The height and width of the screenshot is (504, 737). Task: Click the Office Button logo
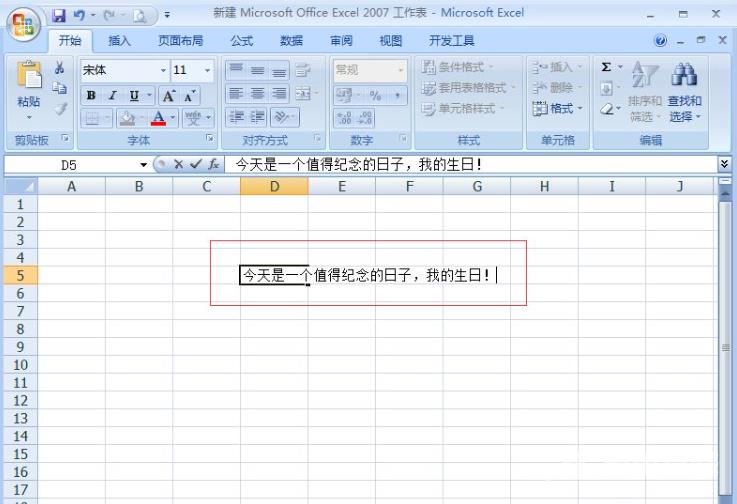pyautogui.click(x=24, y=19)
